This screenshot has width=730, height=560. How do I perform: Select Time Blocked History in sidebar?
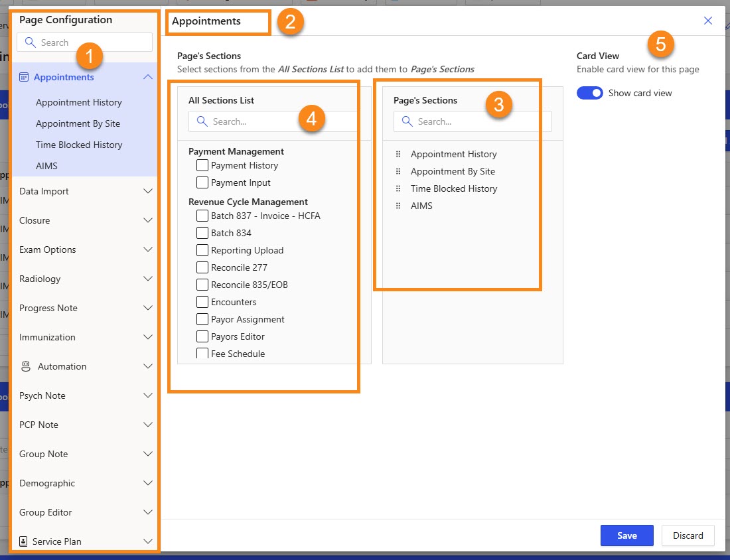point(79,145)
